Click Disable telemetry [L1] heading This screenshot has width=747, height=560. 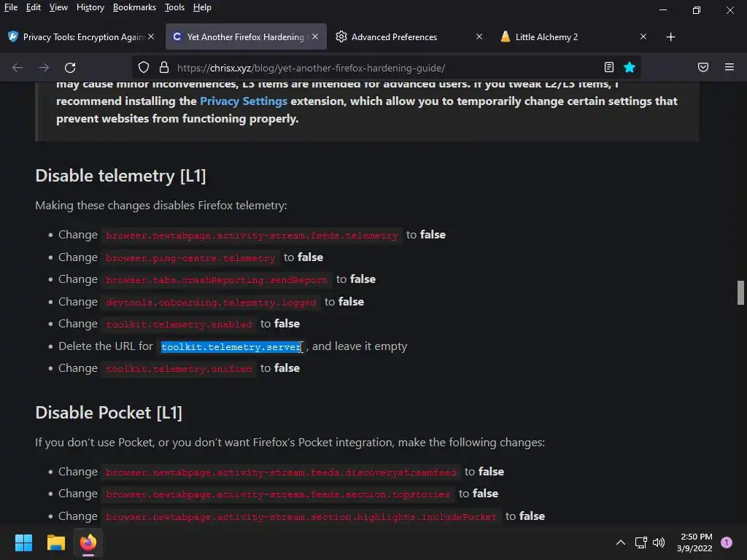pyautogui.click(x=120, y=176)
